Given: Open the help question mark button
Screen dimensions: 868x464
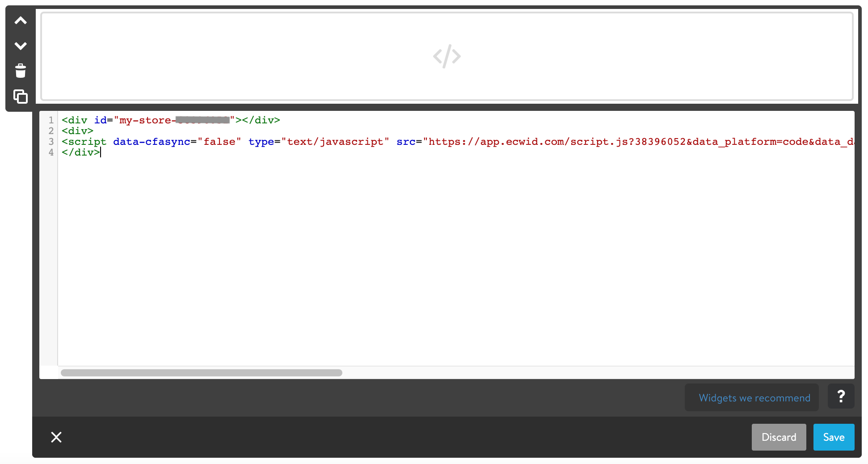Looking at the screenshot, I should click(x=841, y=396).
